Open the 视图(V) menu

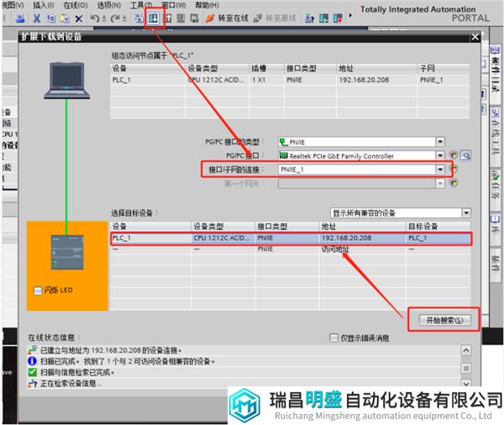click(x=13, y=5)
